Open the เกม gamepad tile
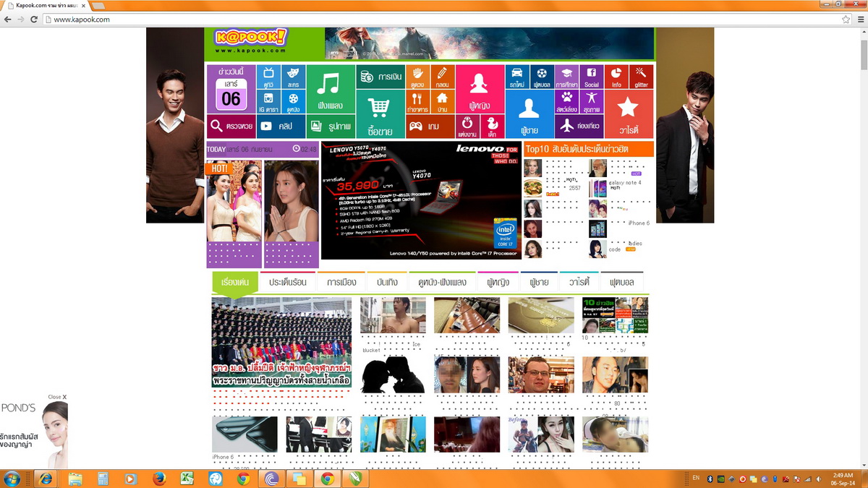Screen dimensions: 868x488 pos(430,126)
